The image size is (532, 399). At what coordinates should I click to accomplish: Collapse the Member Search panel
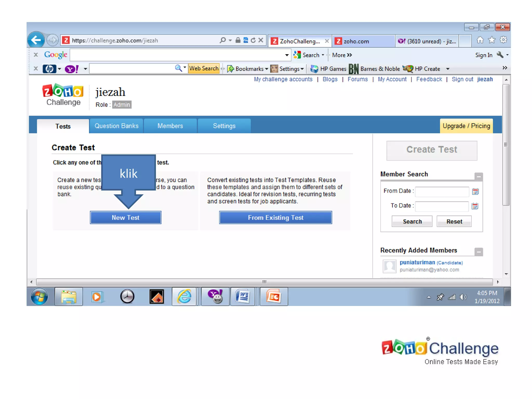[x=478, y=177]
